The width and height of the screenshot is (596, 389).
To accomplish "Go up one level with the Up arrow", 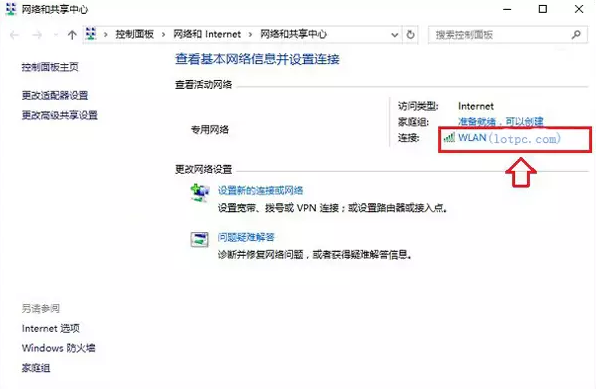I will point(72,35).
